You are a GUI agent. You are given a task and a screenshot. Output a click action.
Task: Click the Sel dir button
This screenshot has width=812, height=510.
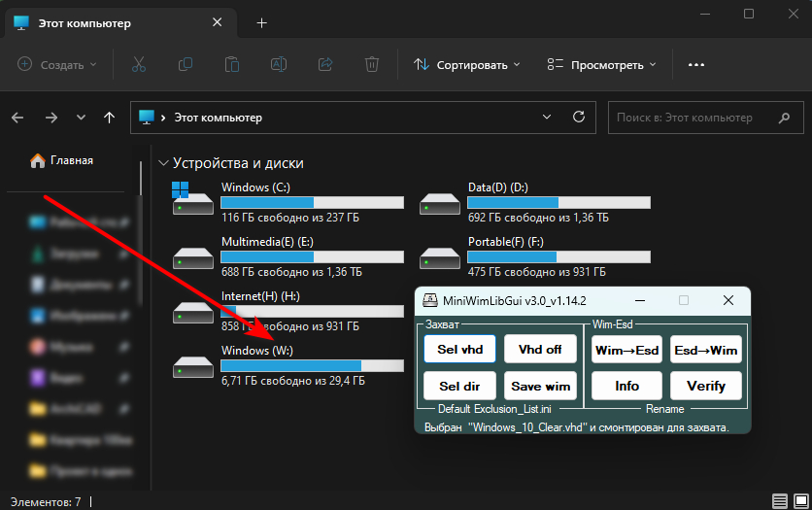click(459, 387)
